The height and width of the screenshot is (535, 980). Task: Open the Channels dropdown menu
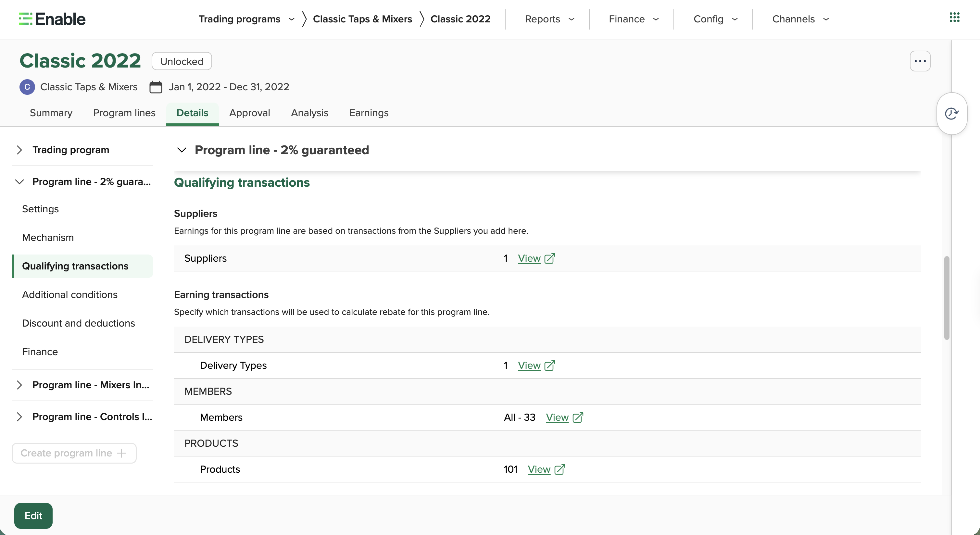tap(800, 19)
